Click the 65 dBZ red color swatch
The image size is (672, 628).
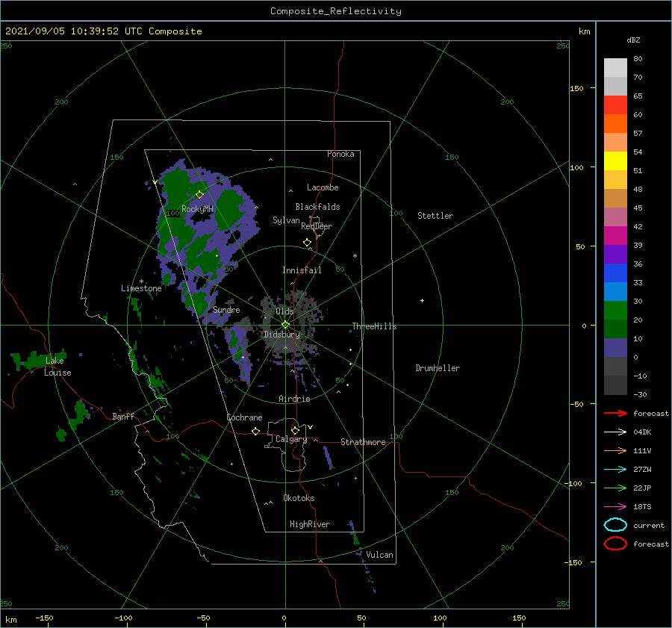pos(615,105)
